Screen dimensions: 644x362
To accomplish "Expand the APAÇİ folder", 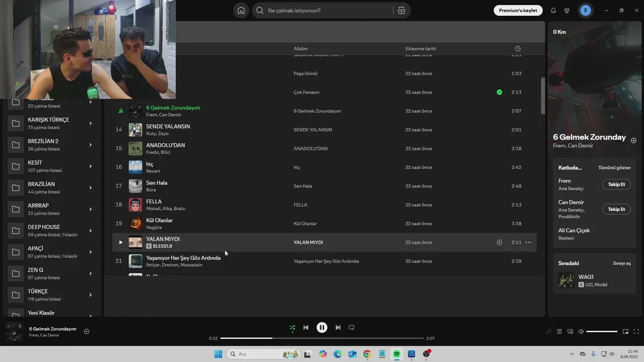I will pyautogui.click(x=91, y=252).
